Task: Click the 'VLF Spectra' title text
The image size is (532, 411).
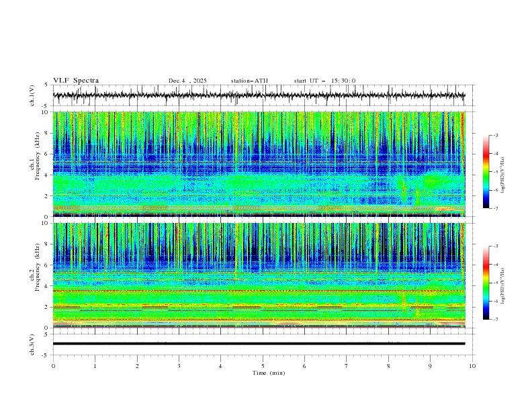Action: 76,81
